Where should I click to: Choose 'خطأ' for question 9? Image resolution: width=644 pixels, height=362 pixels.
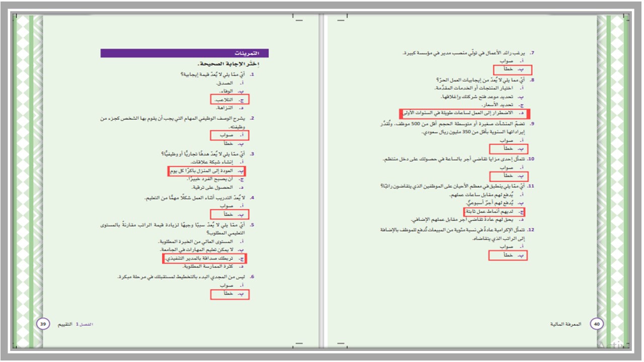point(510,149)
